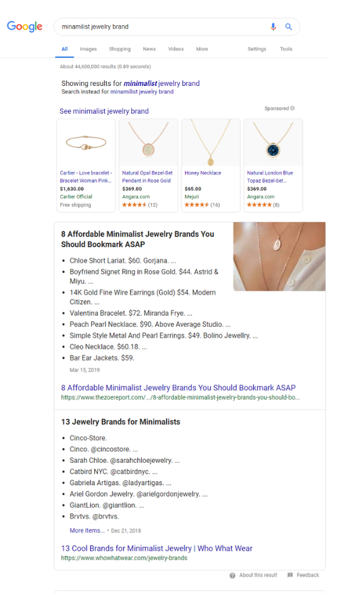Open 13 Cool Brands for Minimalist Jewelry link
Screen dimensions: 364x607
point(157,549)
